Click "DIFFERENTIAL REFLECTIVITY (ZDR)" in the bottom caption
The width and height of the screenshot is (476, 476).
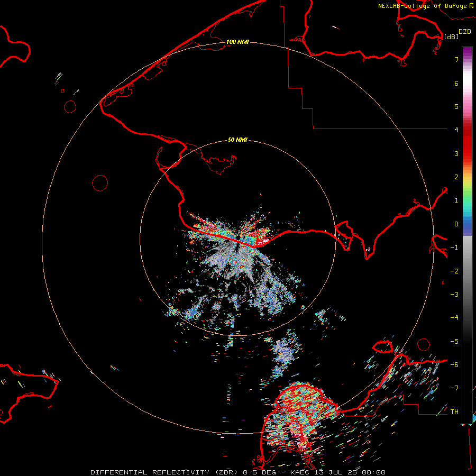click(x=164, y=472)
